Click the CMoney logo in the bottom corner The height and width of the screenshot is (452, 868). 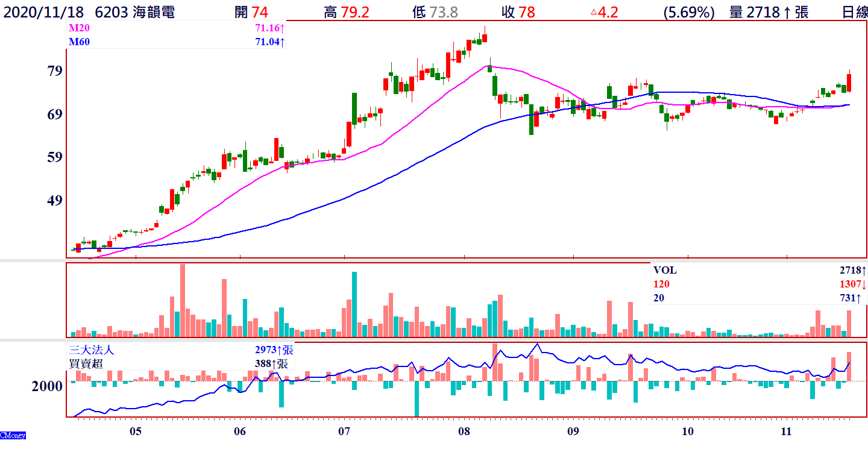13,435
